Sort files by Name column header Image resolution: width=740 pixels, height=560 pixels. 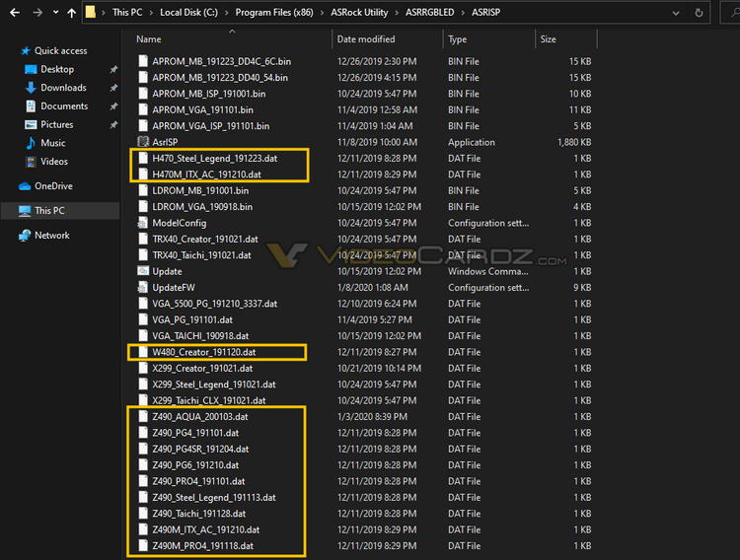149,39
